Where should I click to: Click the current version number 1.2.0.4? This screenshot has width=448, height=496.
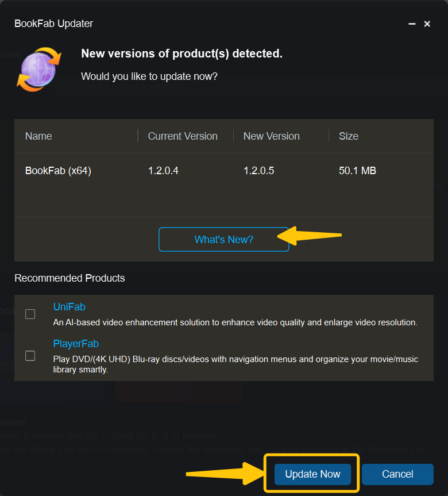click(x=163, y=171)
